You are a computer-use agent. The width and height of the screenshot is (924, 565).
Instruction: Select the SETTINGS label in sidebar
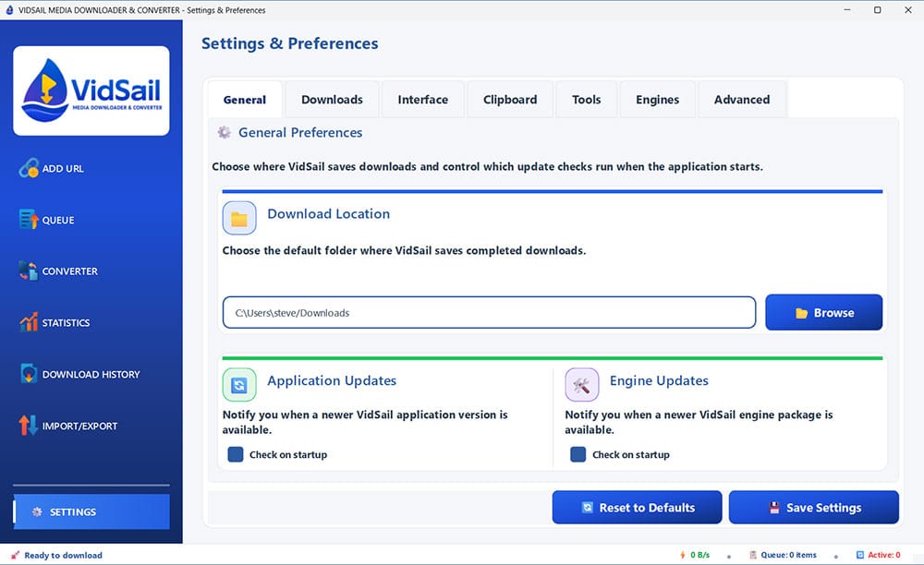pos(72,512)
